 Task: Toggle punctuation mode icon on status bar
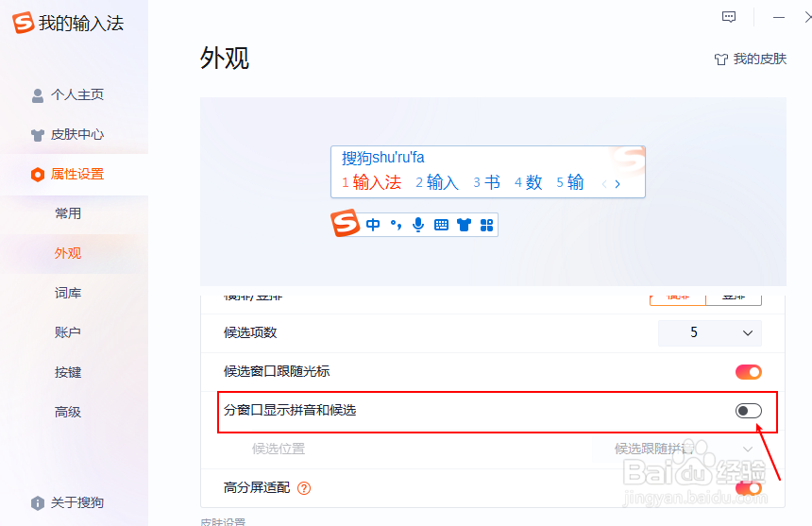coord(396,225)
